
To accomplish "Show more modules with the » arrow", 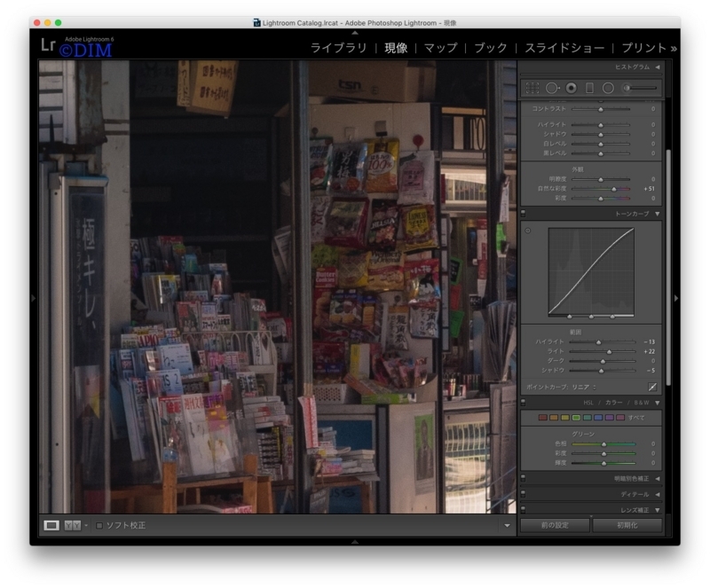I will click(x=674, y=48).
